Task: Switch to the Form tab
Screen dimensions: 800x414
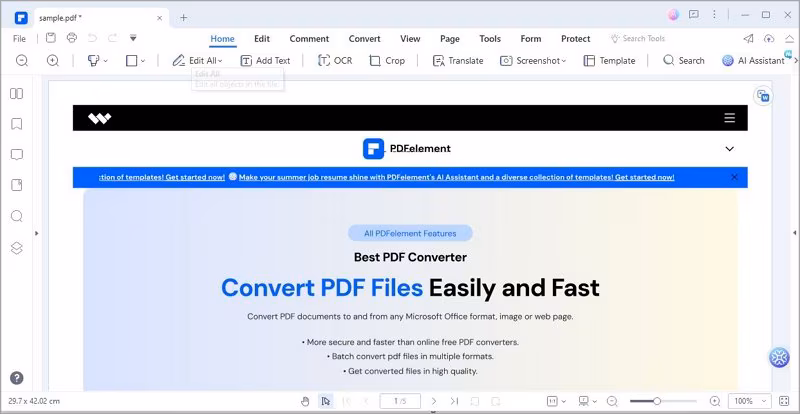Action: (531, 38)
